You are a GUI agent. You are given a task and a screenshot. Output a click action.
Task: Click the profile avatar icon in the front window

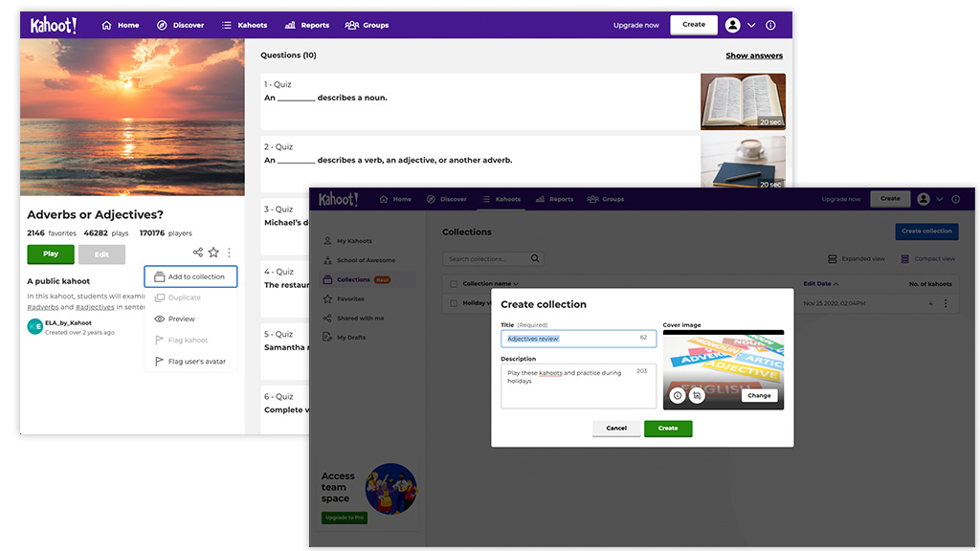pos(924,199)
